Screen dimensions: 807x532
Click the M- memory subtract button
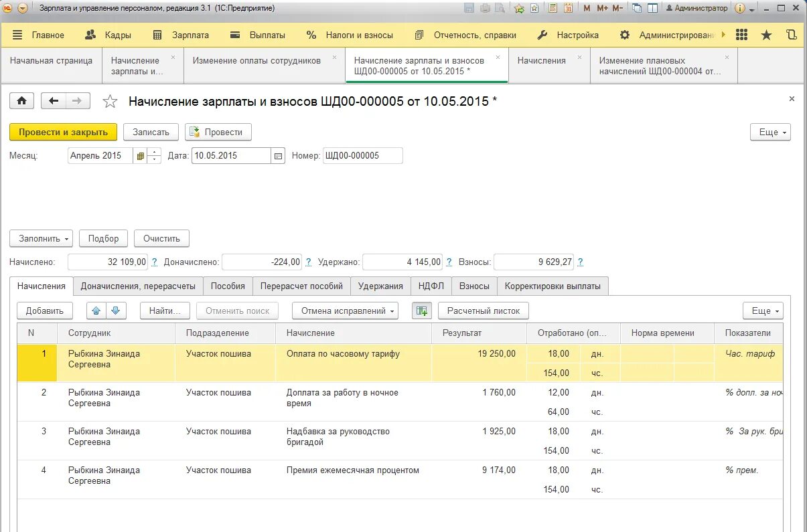point(617,8)
